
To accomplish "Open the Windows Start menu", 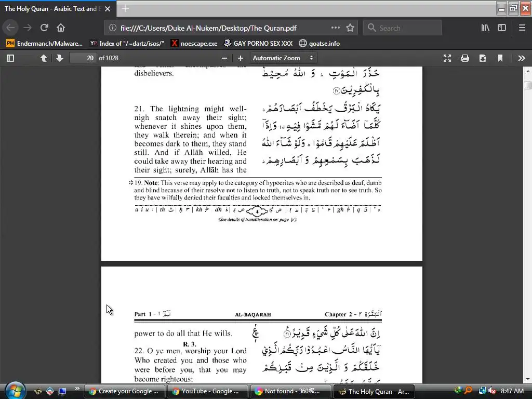I will point(15,391).
